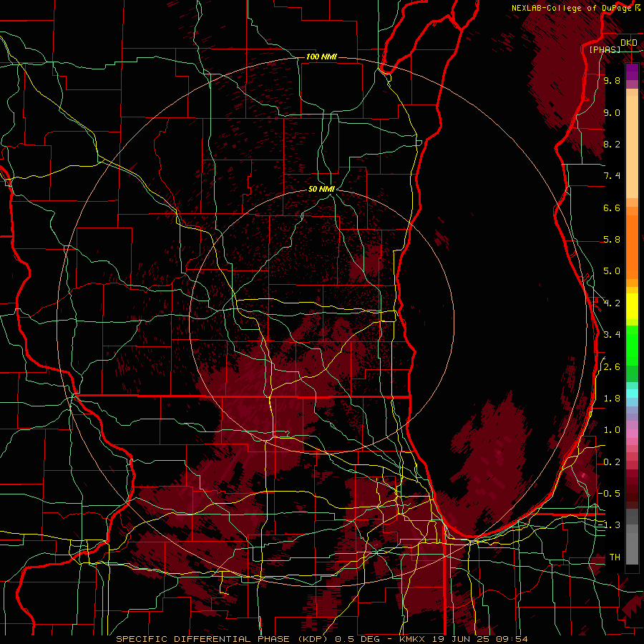
Task: Click the 1.8 value on the color scale
Action: click(x=612, y=399)
